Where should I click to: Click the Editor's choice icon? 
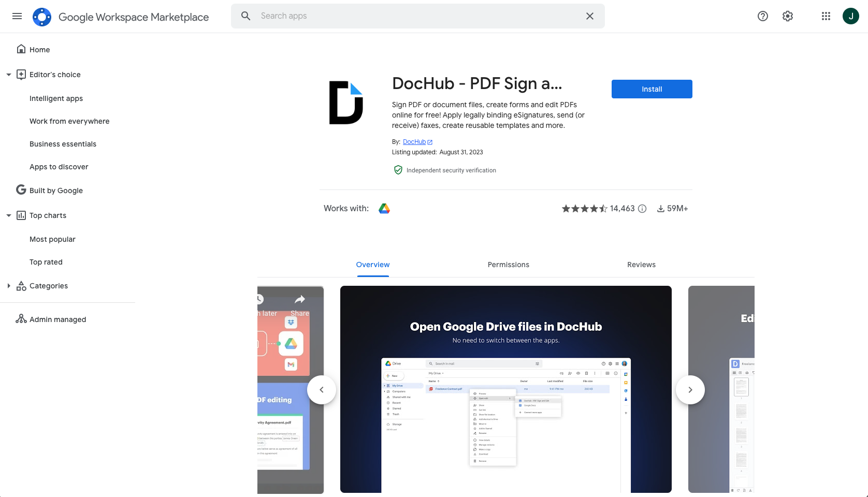click(21, 75)
